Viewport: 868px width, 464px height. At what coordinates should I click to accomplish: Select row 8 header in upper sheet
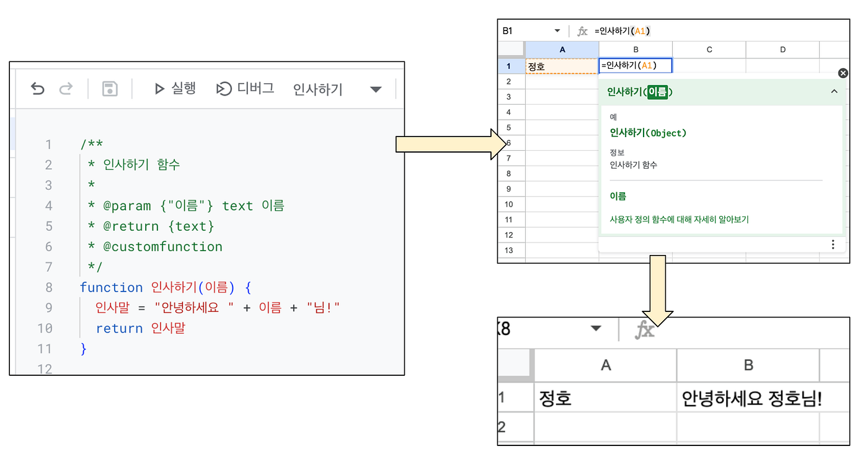[511, 174]
